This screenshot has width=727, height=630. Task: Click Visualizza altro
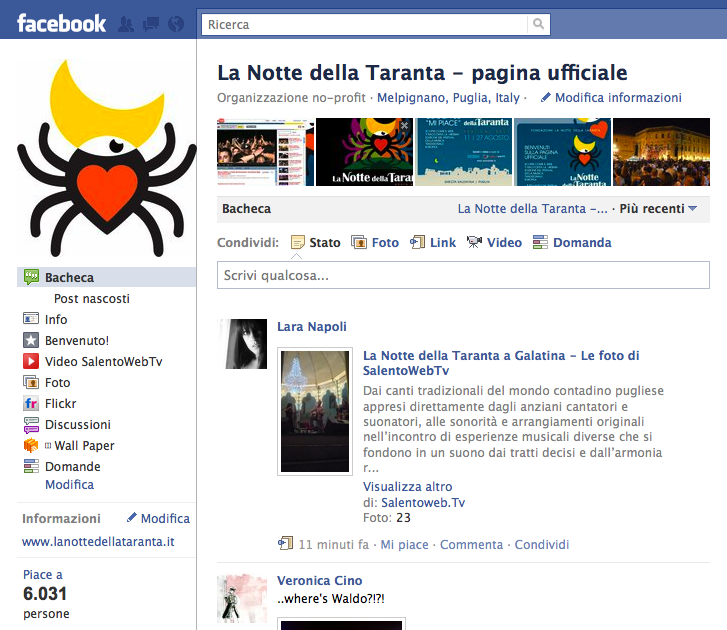point(408,487)
